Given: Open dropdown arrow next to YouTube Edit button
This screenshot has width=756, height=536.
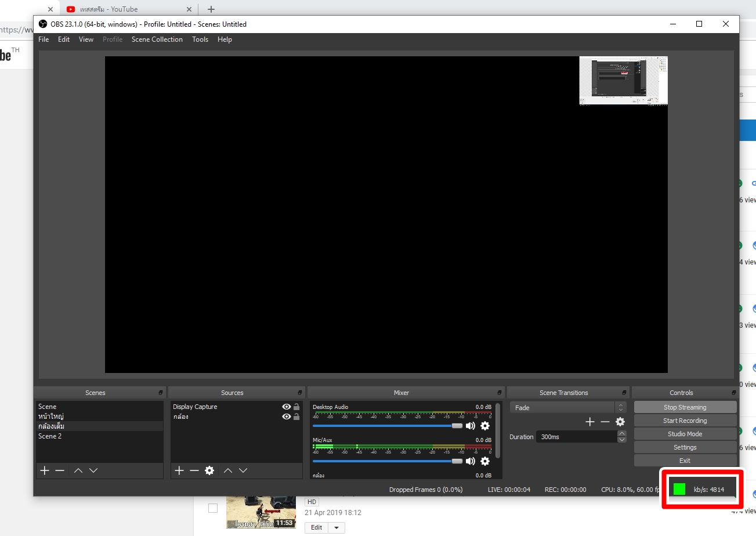Looking at the screenshot, I should point(337,527).
